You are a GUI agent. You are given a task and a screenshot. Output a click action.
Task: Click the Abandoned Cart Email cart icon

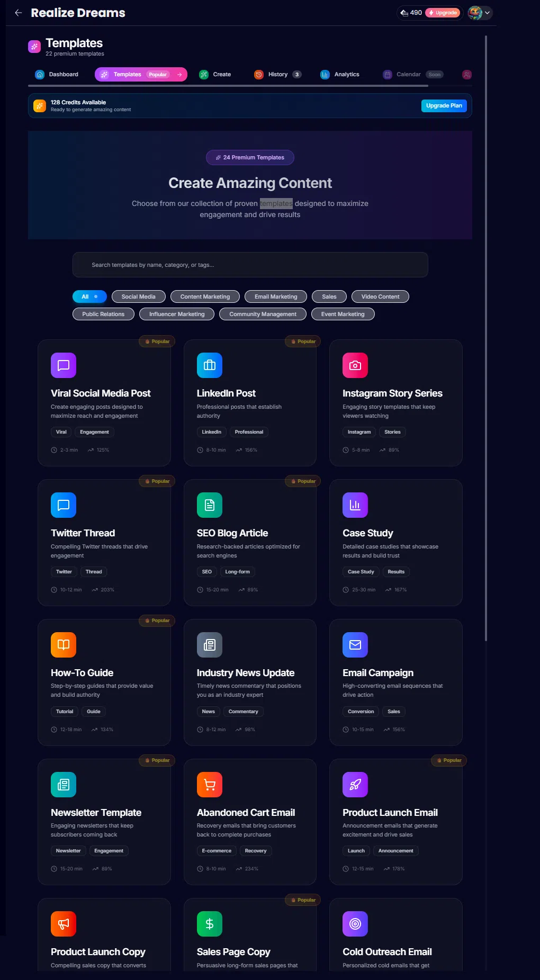click(210, 785)
